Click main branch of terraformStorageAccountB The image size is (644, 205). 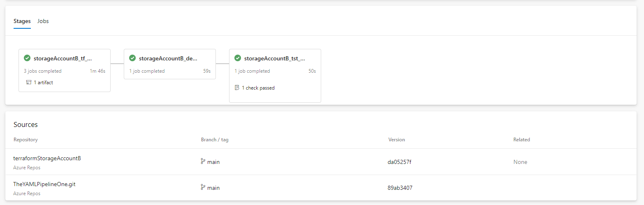pos(213,162)
